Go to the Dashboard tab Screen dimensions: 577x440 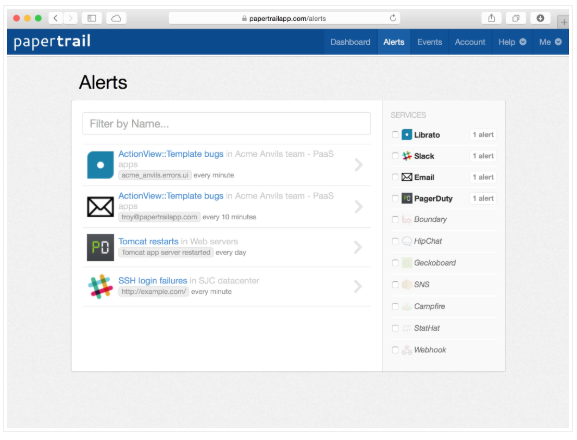coord(350,42)
